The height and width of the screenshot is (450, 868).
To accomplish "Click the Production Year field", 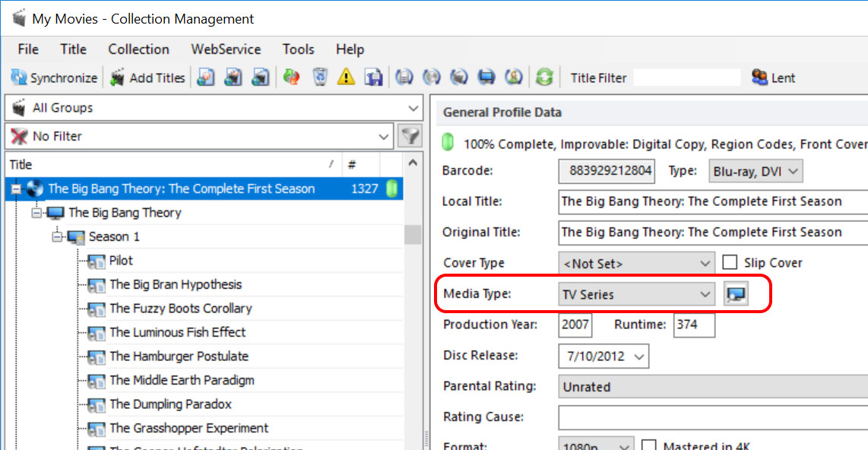I will pyautogui.click(x=575, y=325).
